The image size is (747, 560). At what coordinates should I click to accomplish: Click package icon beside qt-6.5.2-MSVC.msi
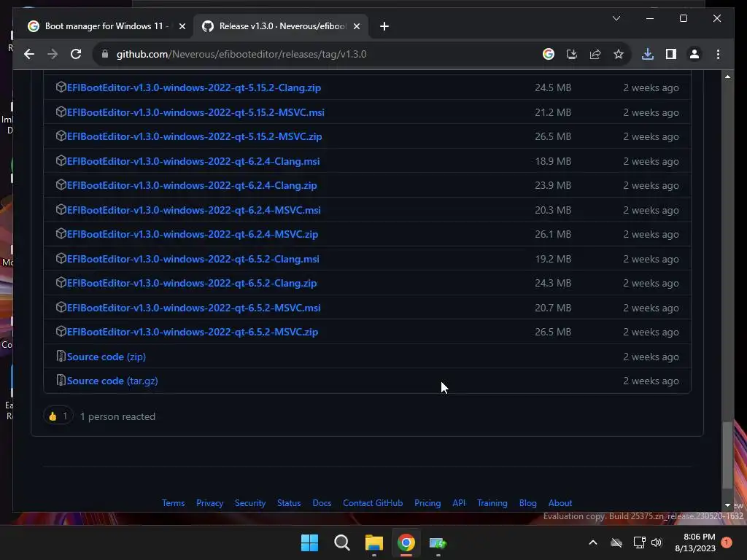[x=61, y=307]
